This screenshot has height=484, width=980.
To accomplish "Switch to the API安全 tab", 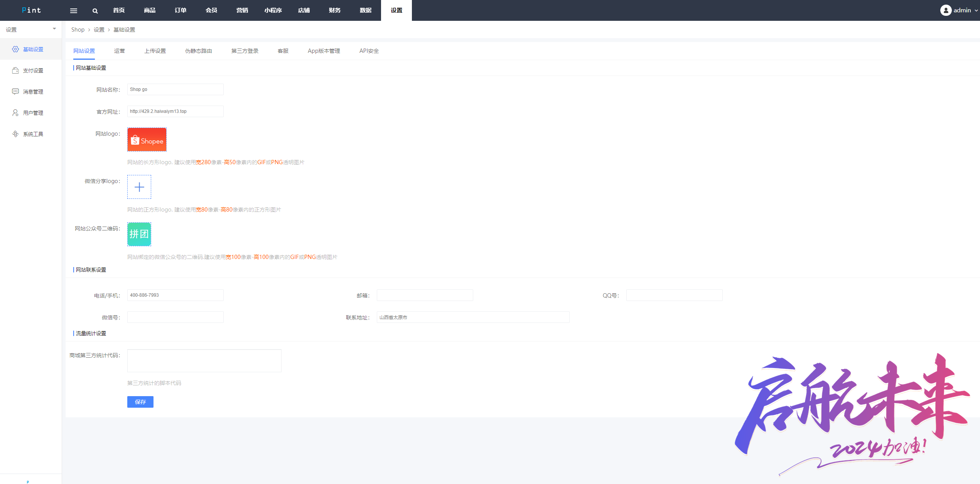I will (369, 51).
